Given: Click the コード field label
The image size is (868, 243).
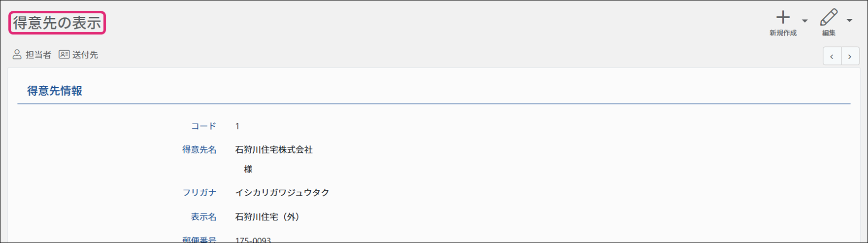Looking at the screenshot, I should 203,126.
